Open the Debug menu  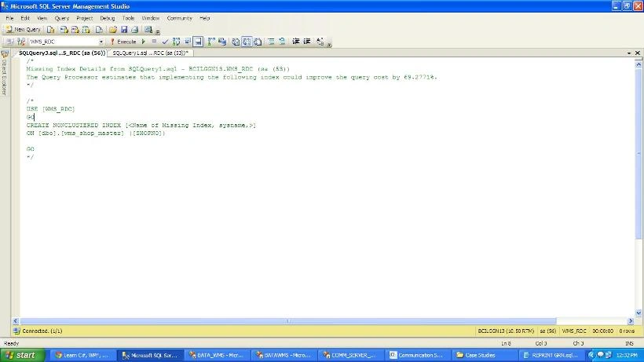(x=107, y=18)
